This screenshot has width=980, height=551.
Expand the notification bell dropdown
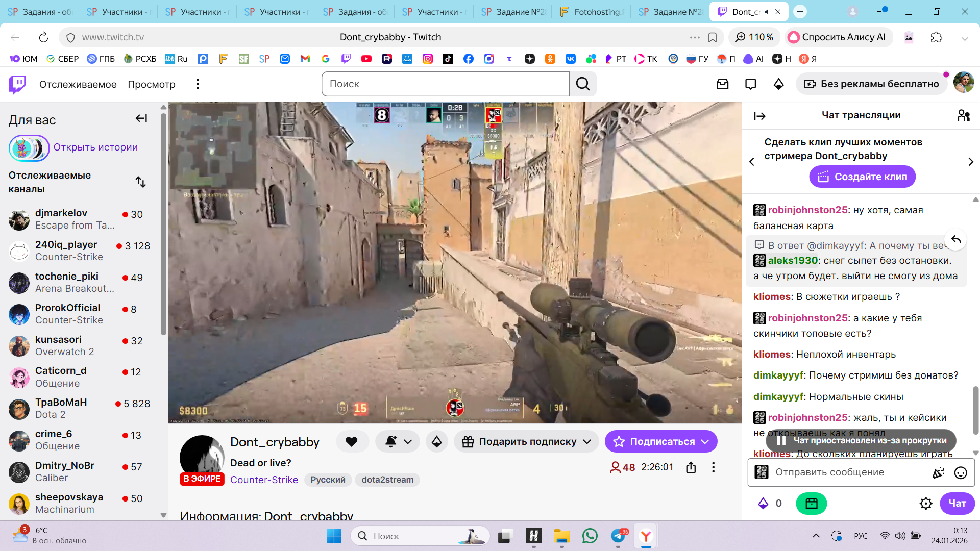tap(398, 442)
